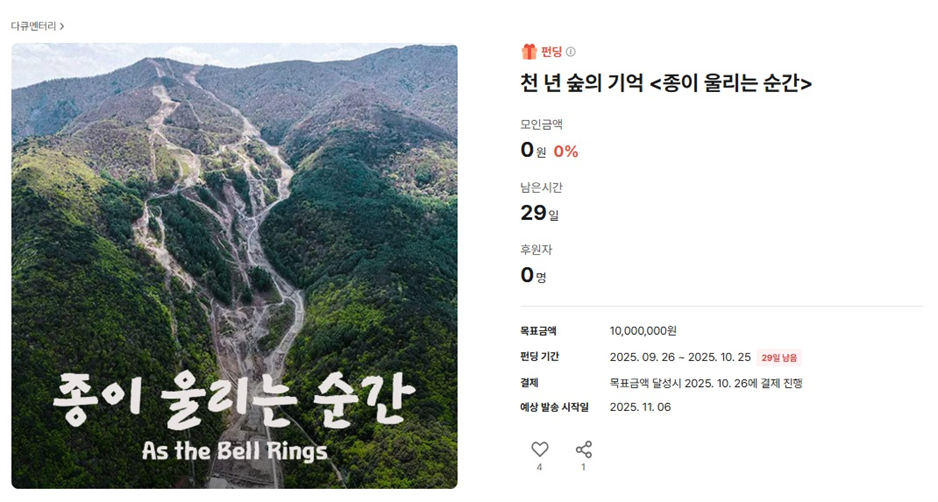Click the 29일 remaining time value
938x502 pixels.
539,213
